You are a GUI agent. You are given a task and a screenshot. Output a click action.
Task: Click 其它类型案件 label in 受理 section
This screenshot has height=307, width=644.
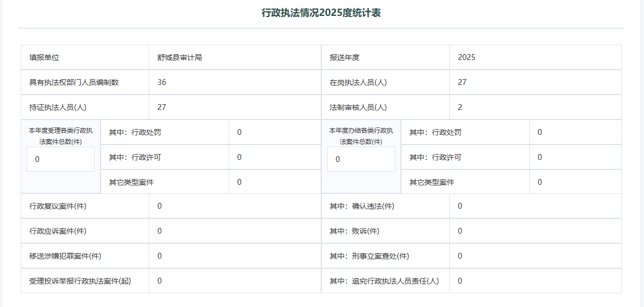coord(131,182)
